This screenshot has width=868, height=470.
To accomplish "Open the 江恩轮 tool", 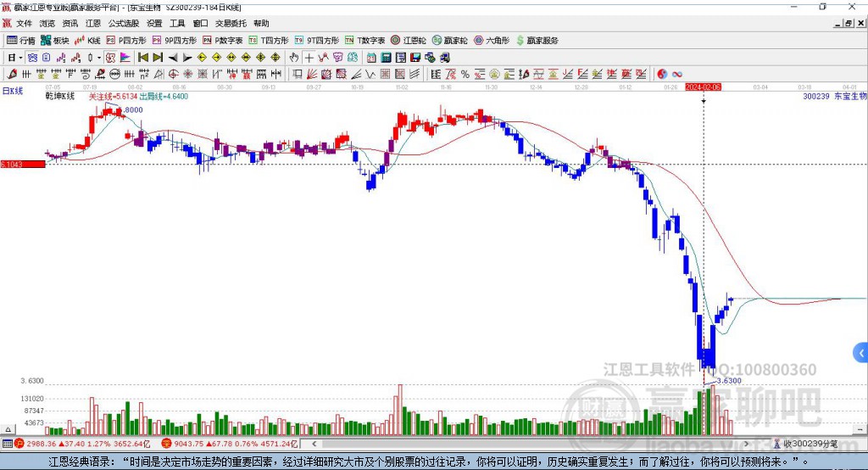I will (x=409, y=41).
